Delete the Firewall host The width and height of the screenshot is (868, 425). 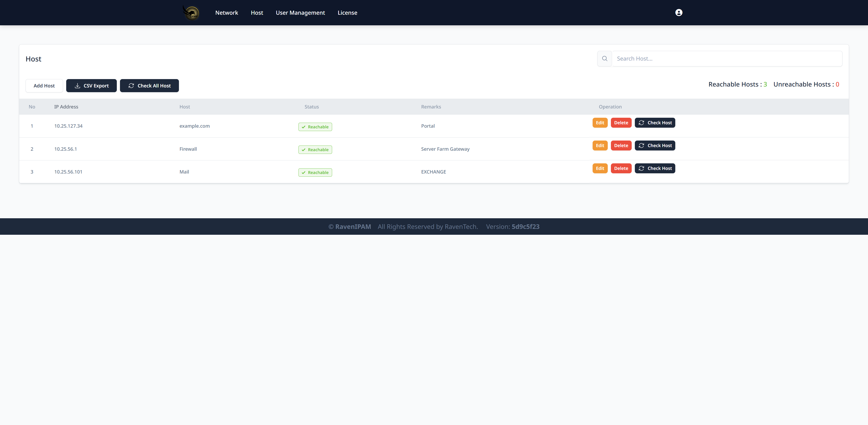tap(621, 146)
